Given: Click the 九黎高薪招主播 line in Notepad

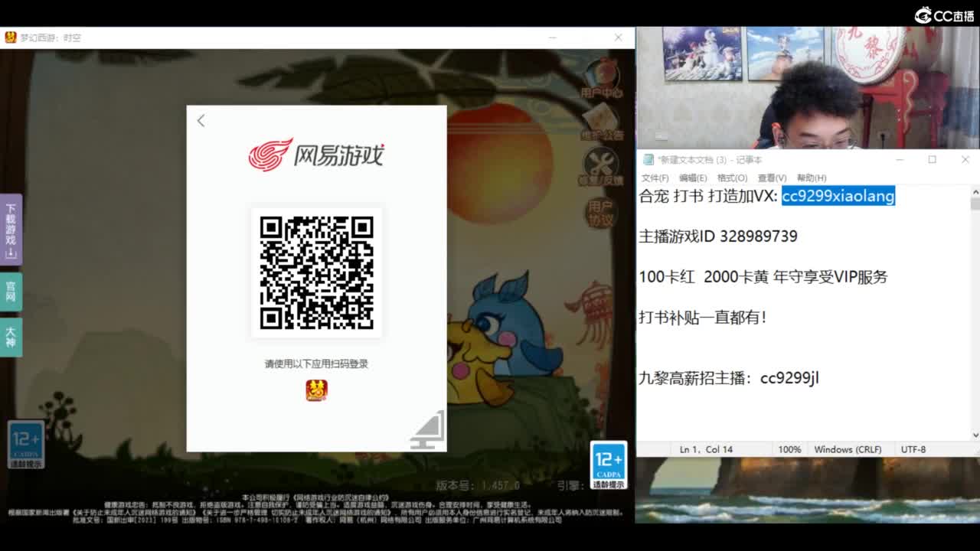Looking at the screenshot, I should [x=729, y=377].
